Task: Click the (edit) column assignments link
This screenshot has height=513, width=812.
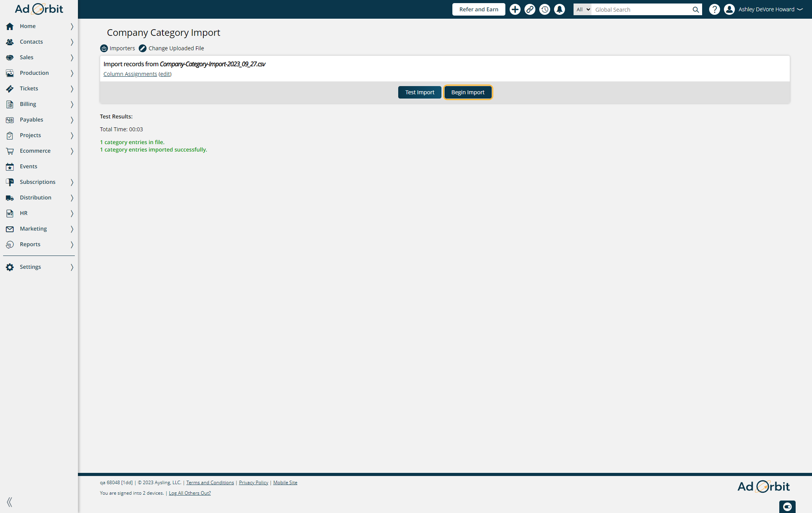Action: [165, 74]
